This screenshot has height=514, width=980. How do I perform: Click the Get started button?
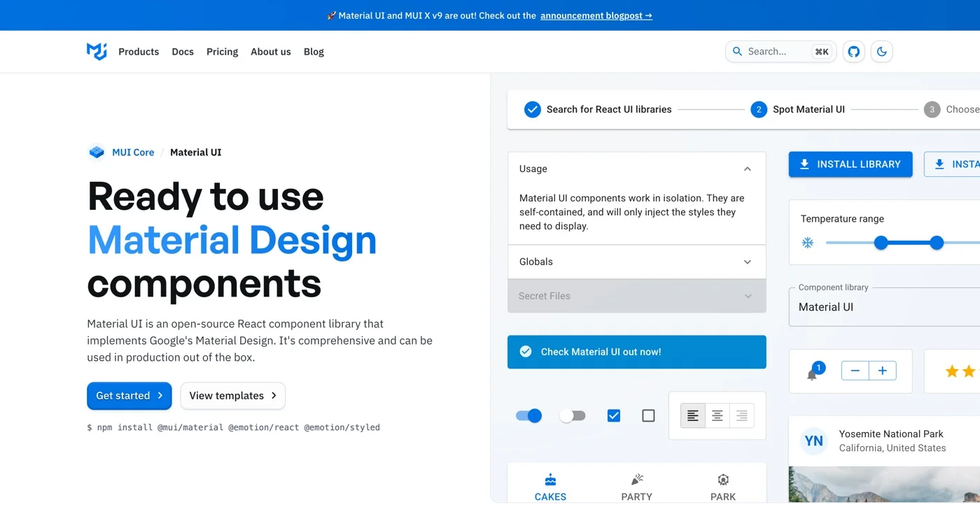point(129,396)
